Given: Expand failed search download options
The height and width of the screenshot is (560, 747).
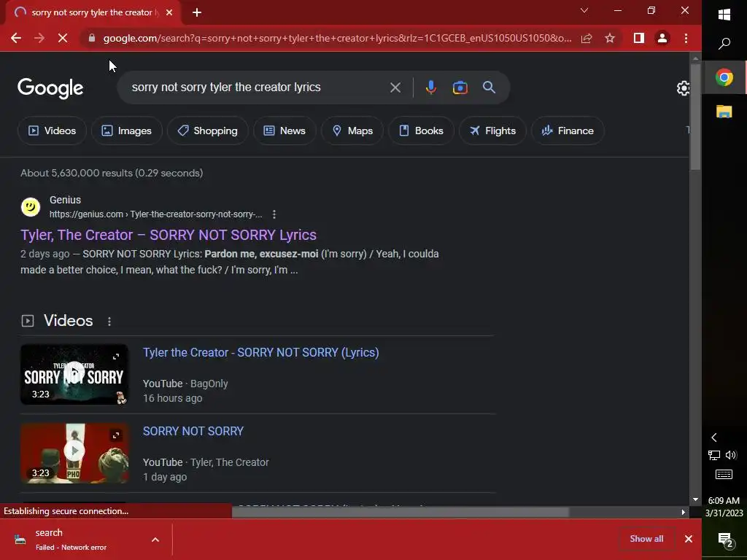Looking at the screenshot, I should (155, 540).
